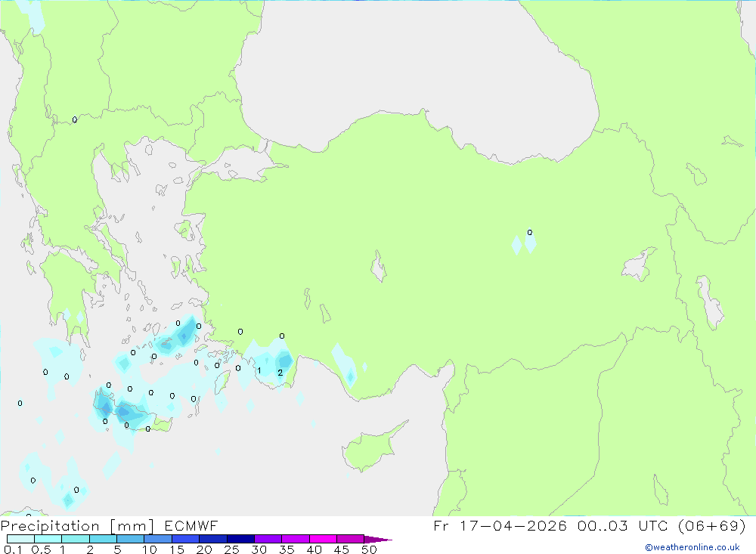The image size is (756, 554).
Task: Click the "(06+69)" forecast run text
Action: (x=711, y=525)
